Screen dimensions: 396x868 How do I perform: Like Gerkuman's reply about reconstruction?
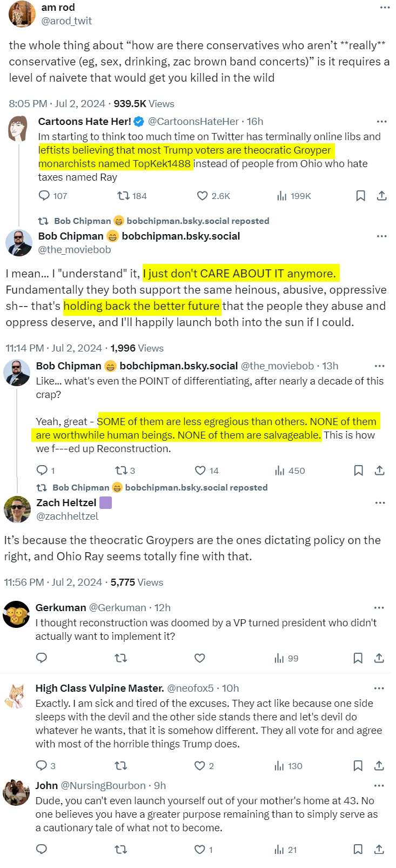(x=200, y=658)
